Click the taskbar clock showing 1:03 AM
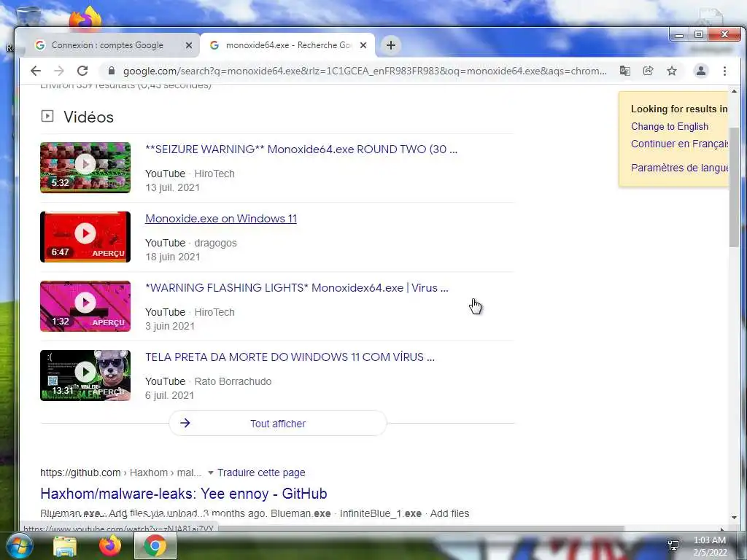The width and height of the screenshot is (747, 560). point(710,546)
